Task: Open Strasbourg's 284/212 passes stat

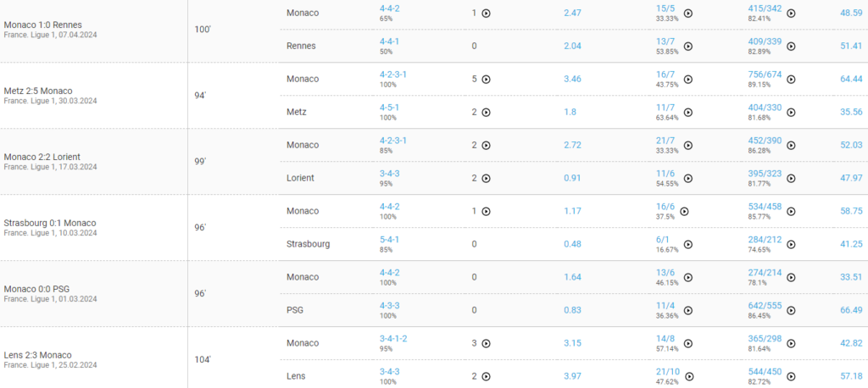Action: pos(765,240)
